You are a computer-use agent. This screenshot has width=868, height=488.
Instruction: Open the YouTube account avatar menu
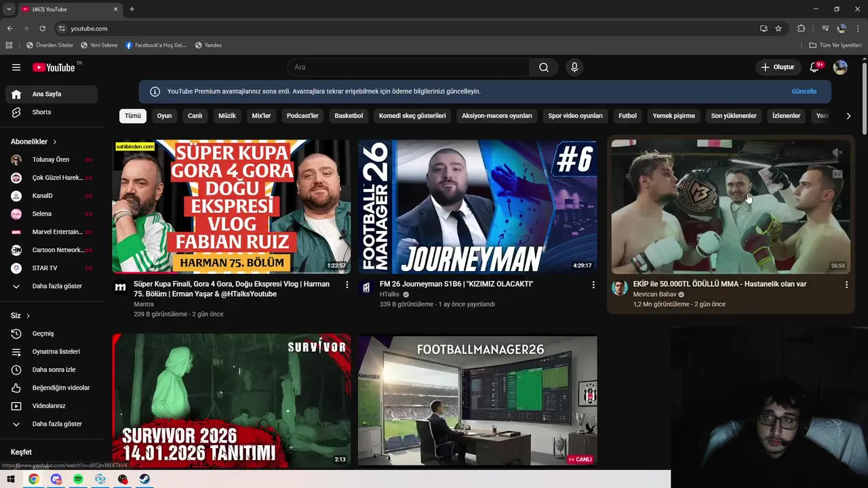tap(840, 67)
